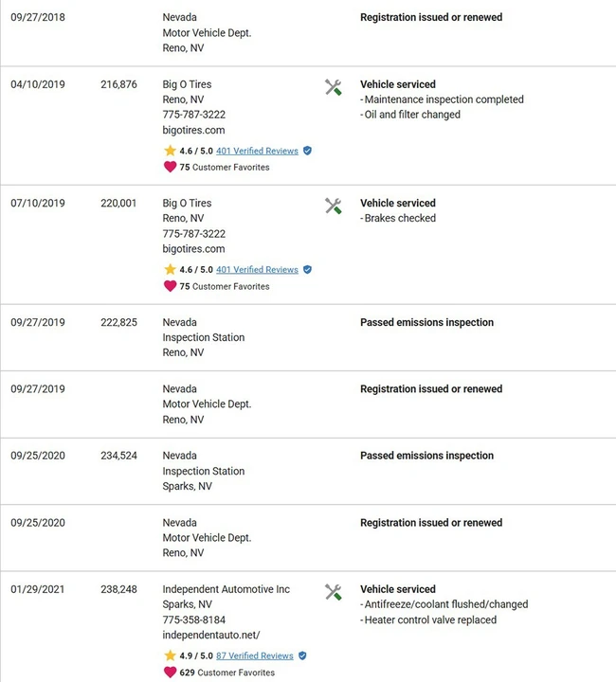Click phone number 775-358-8184

[x=194, y=619]
